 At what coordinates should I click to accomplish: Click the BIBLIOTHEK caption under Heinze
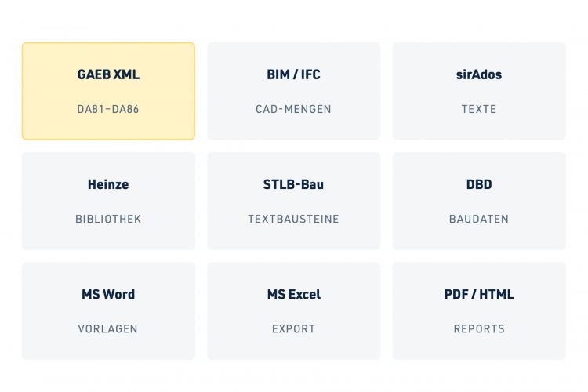coord(108,219)
